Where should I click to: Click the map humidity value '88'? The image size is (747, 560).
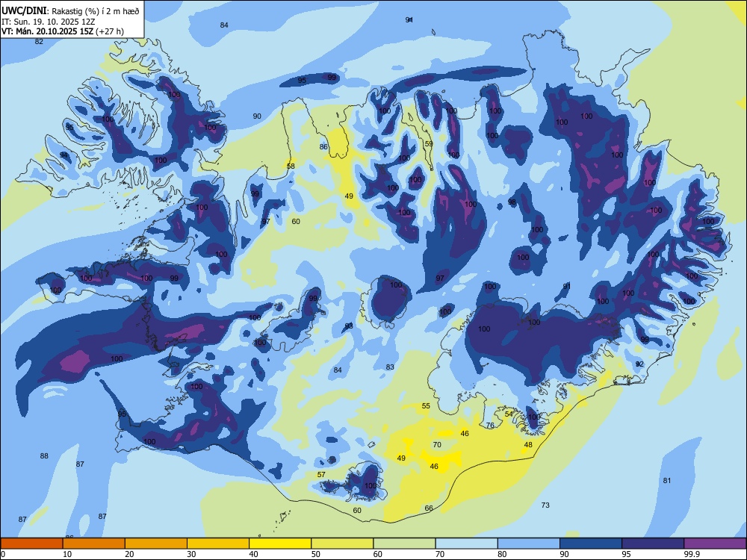click(x=44, y=456)
